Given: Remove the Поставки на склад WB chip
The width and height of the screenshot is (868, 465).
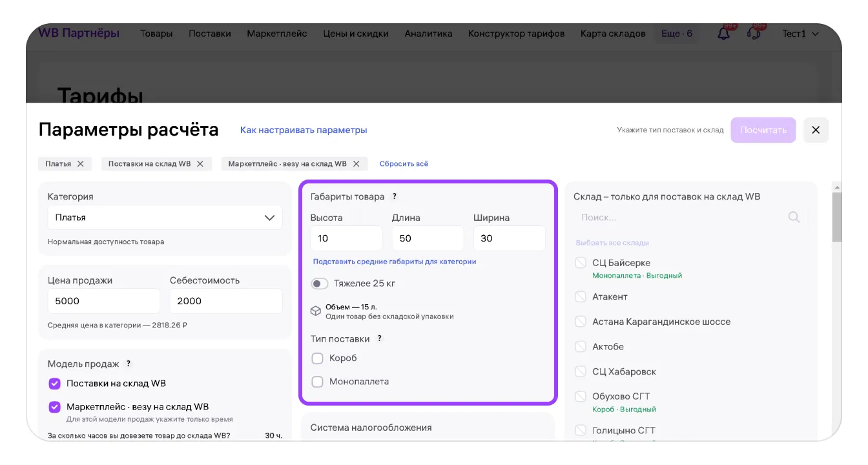Looking at the screenshot, I should click(200, 164).
